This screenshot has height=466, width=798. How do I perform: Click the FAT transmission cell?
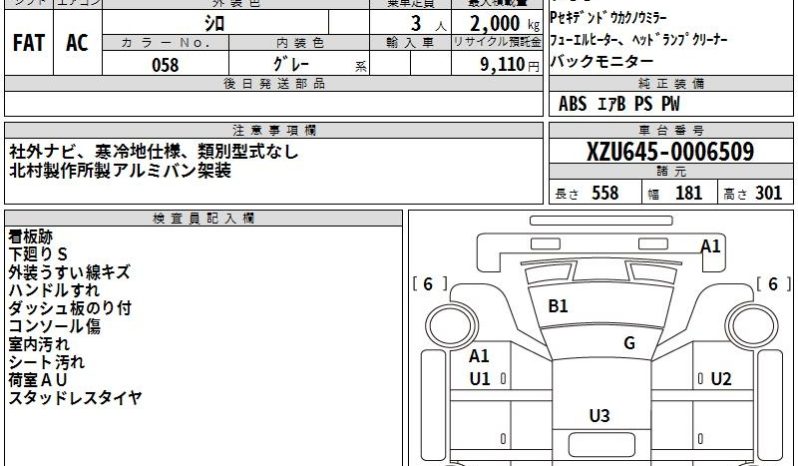pos(28,43)
